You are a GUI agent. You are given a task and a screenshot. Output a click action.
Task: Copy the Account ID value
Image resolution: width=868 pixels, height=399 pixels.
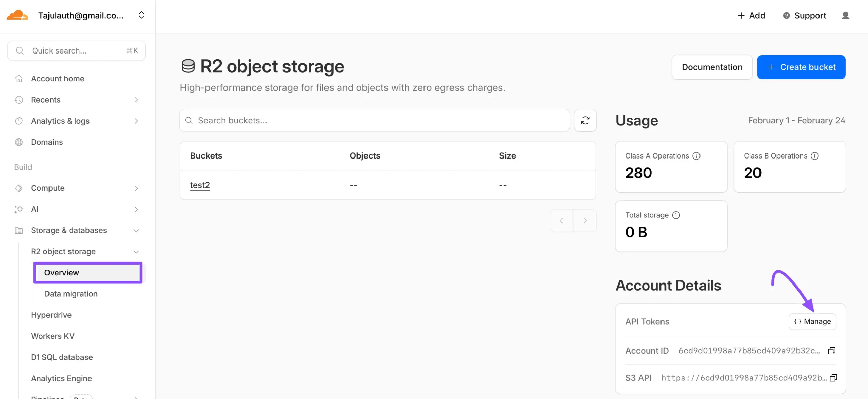tap(831, 351)
